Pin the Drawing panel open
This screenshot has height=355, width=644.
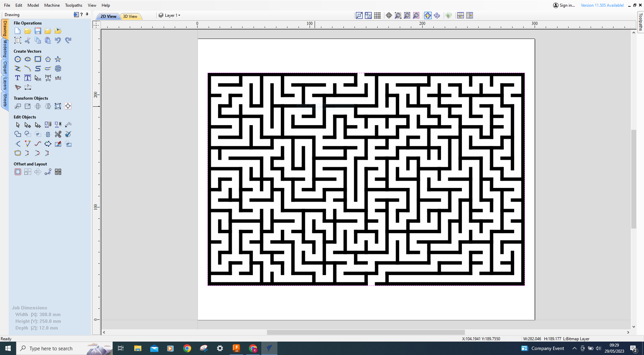pyautogui.click(x=87, y=14)
